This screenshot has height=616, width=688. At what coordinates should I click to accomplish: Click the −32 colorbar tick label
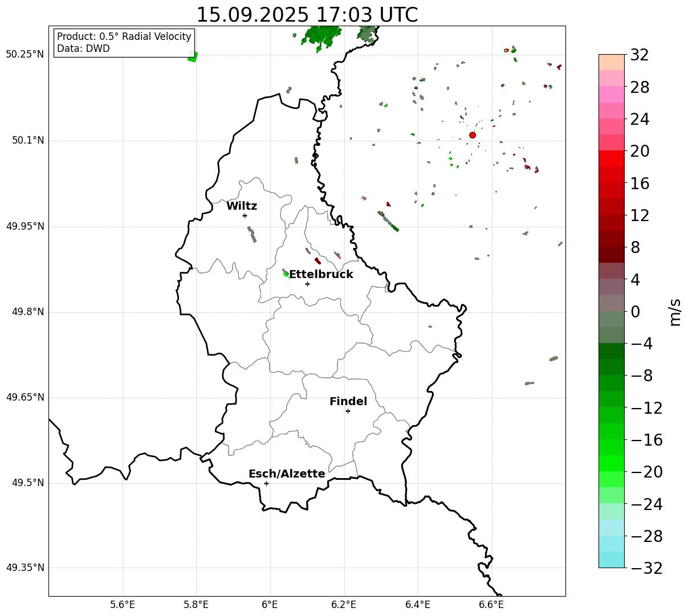click(x=646, y=568)
